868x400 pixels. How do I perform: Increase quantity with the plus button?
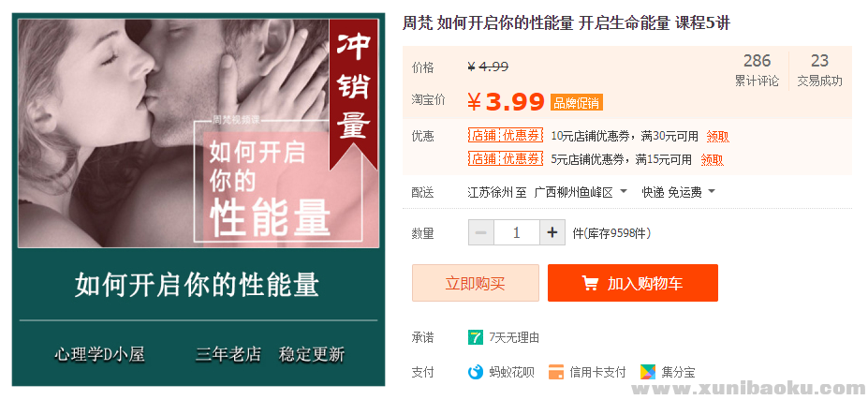[x=552, y=232]
